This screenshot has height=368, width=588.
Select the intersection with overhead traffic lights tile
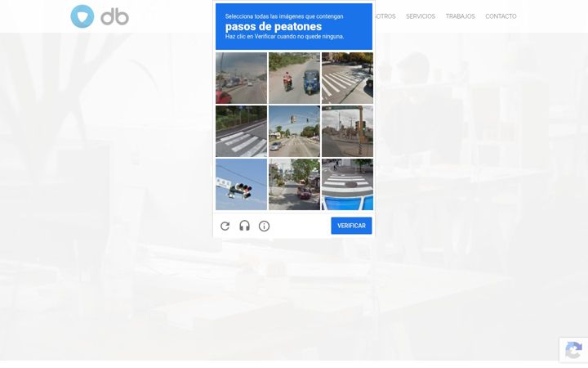pyautogui.click(x=294, y=131)
